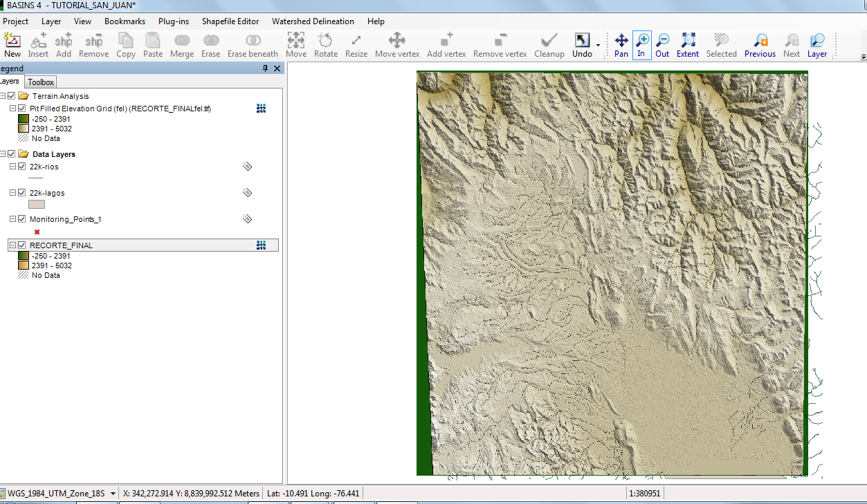The image size is (867, 504).
Task: Click grid icon beside RECORTE_FINAL layer
Action: click(261, 245)
